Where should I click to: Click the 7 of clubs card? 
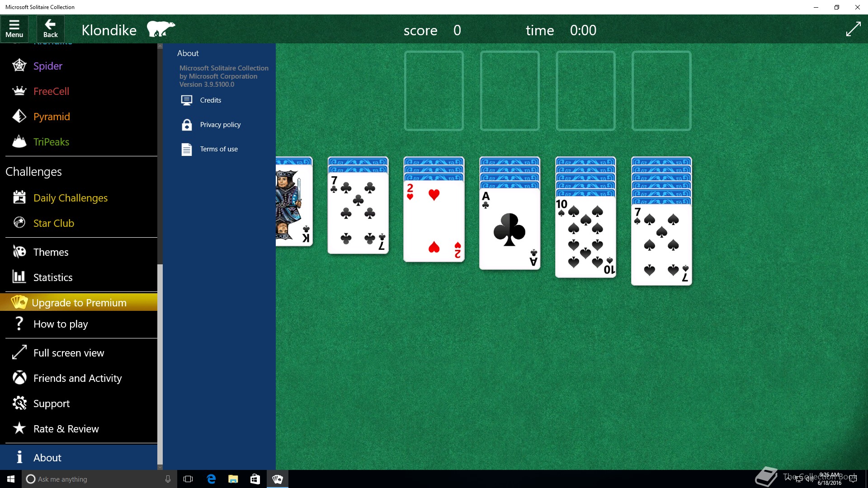pyautogui.click(x=358, y=213)
